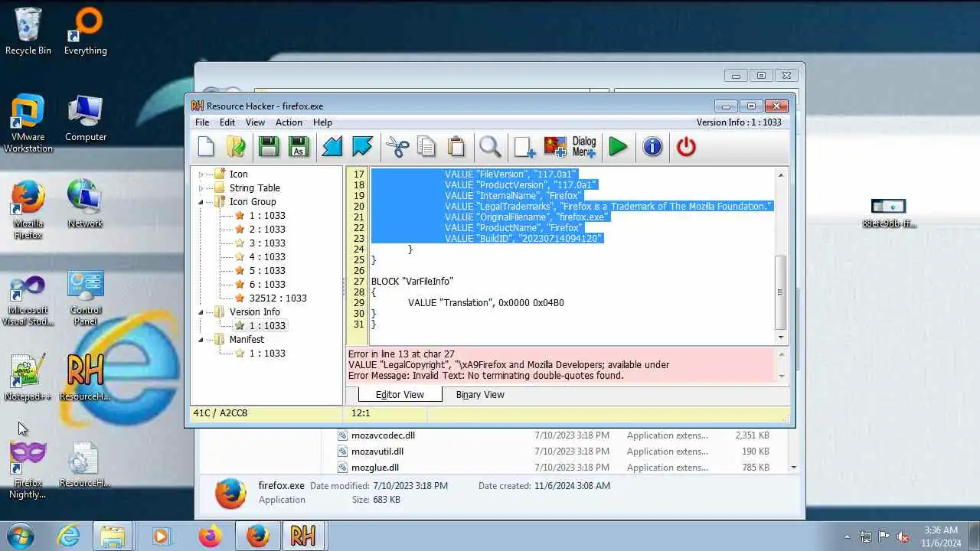980x551 pixels.
Task: Click the blue pointed arrow toolbar icon
Action: [x=362, y=146]
